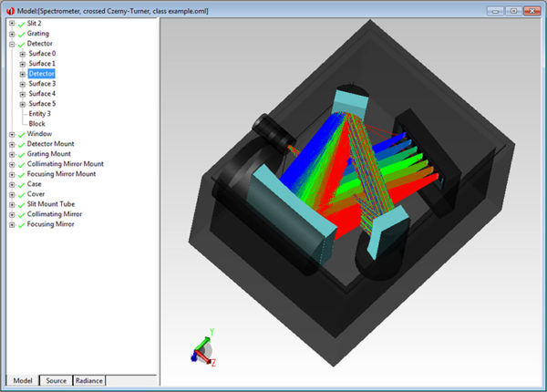Image resolution: width=547 pixels, height=392 pixels.
Task: Select the Block item under Detector
Action: tap(36, 123)
